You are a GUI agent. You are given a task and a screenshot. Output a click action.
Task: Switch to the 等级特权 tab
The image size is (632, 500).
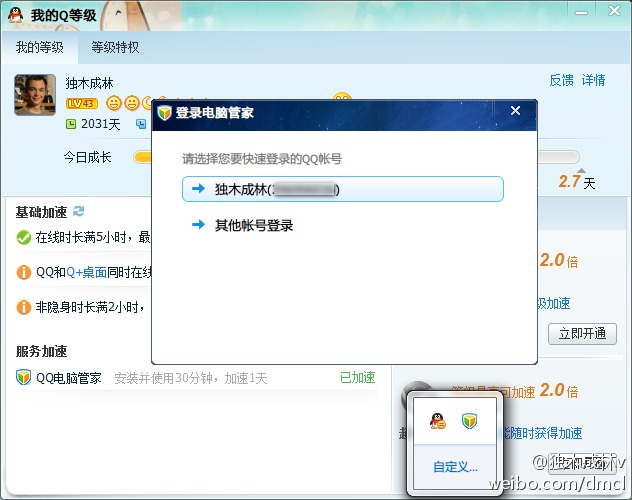tap(115, 48)
